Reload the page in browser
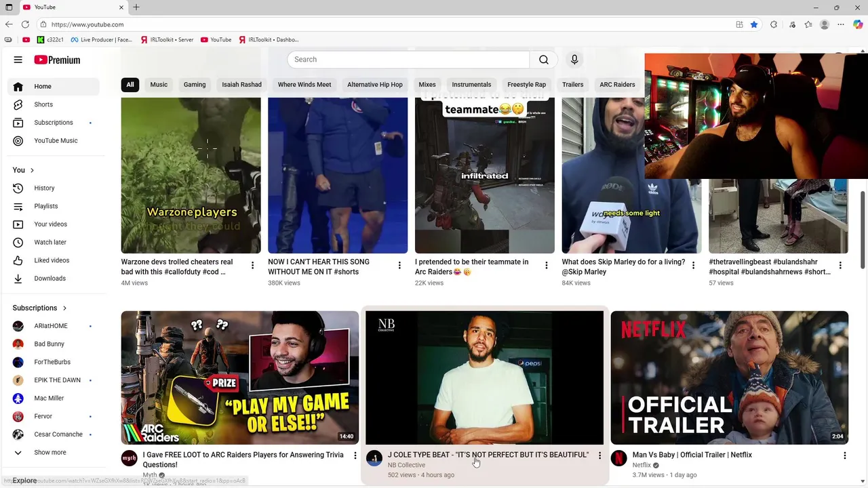Image resolution: width=868 pixels, height=488 pixels. tap(25, 24)
